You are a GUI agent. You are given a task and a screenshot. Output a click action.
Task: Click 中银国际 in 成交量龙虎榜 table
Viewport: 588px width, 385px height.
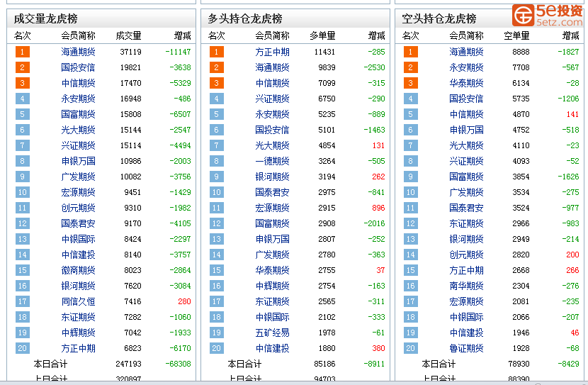click(x=78, y=239)
